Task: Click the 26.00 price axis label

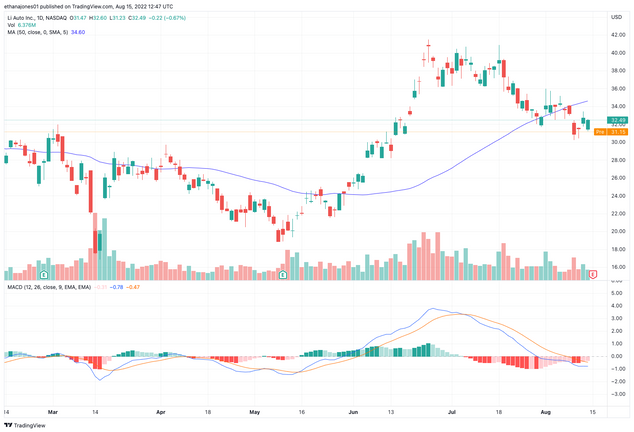Action: (618, 178)
